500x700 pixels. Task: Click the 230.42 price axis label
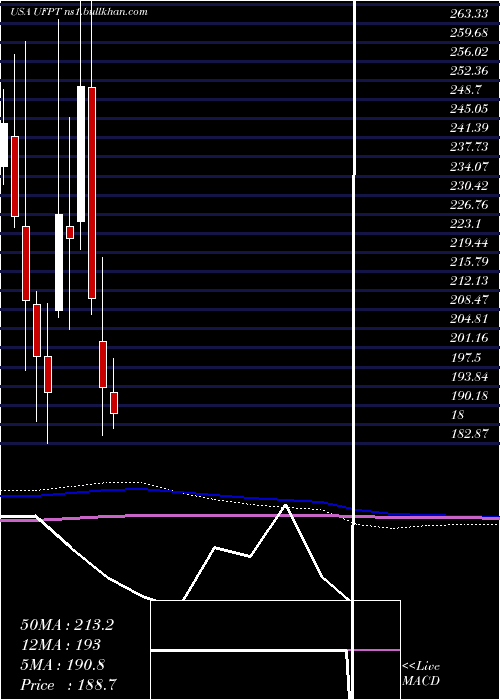(469, 186)
